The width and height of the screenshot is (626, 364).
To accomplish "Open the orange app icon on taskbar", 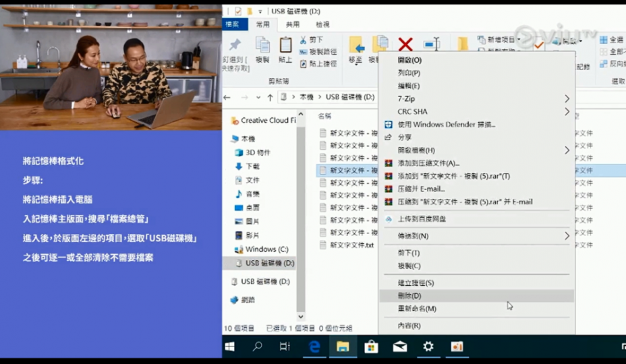I will click(457, 347).
